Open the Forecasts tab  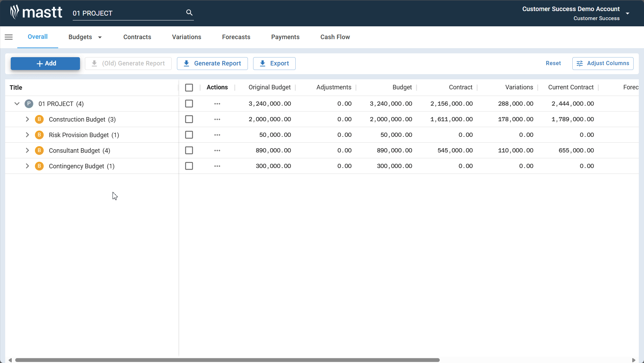coord(236,37)
